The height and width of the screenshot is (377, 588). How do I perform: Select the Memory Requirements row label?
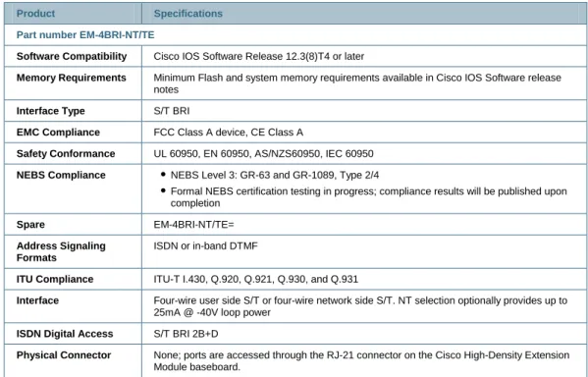tap(72, 78)
